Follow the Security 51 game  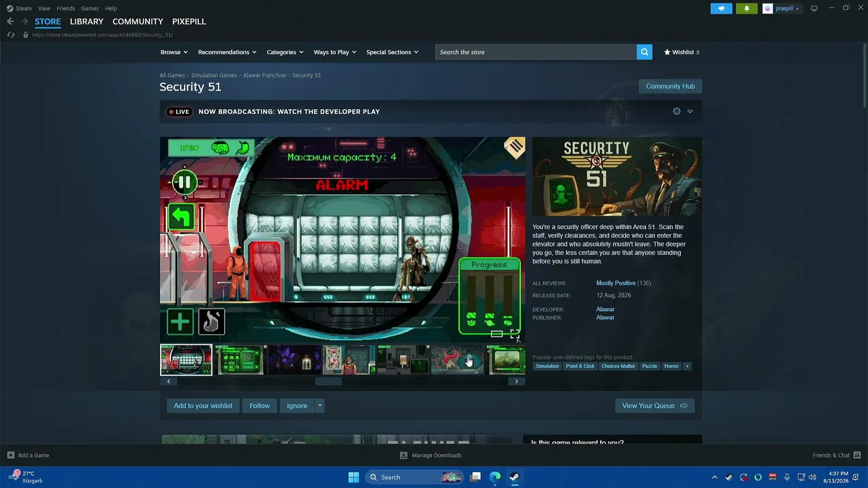point(260,406)
